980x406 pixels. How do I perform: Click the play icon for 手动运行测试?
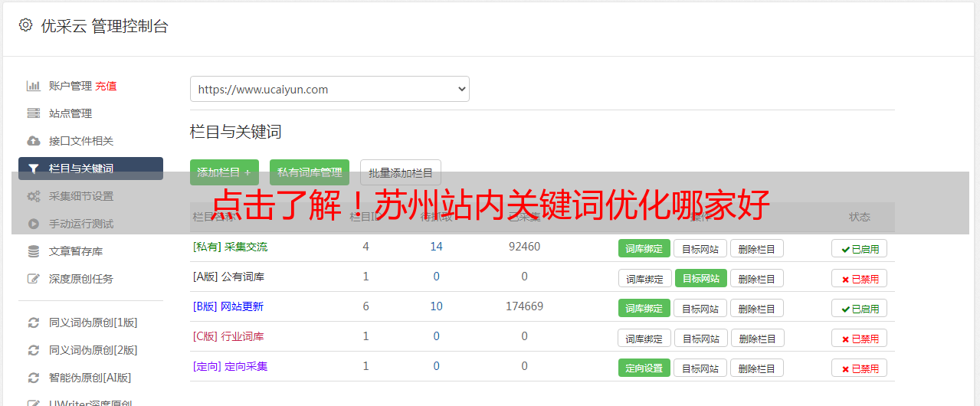pos(33,224)
